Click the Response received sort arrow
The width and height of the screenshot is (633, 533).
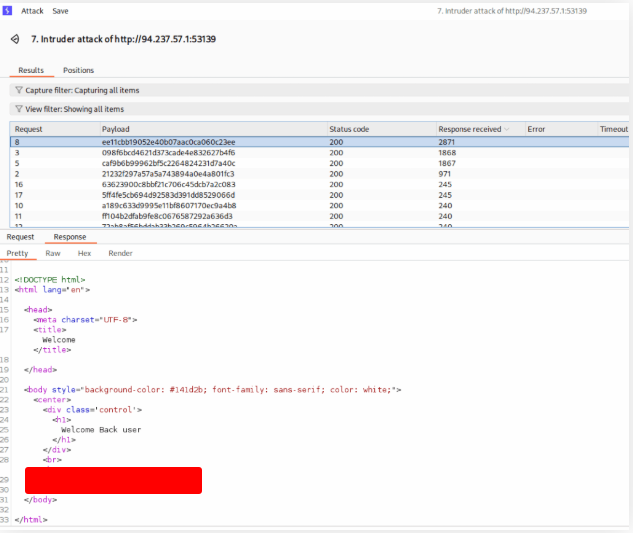click(506, 129)
